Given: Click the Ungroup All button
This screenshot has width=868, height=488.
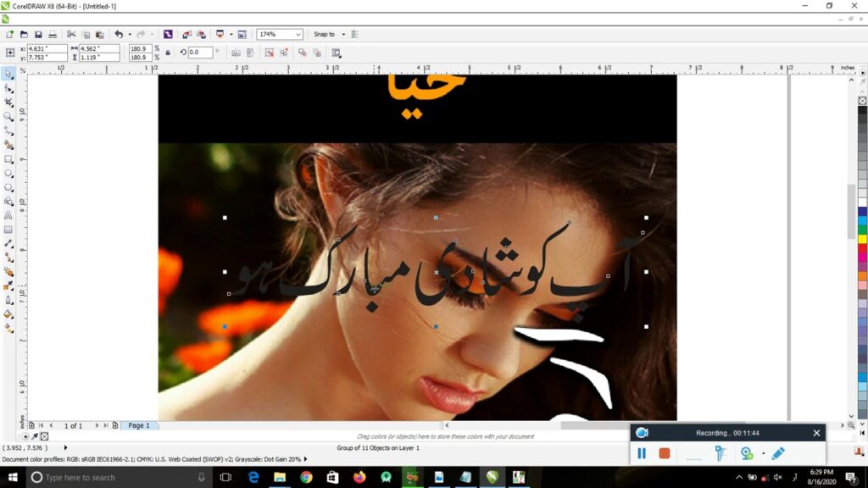Looking at the screenshot, I should coord(283,53).
